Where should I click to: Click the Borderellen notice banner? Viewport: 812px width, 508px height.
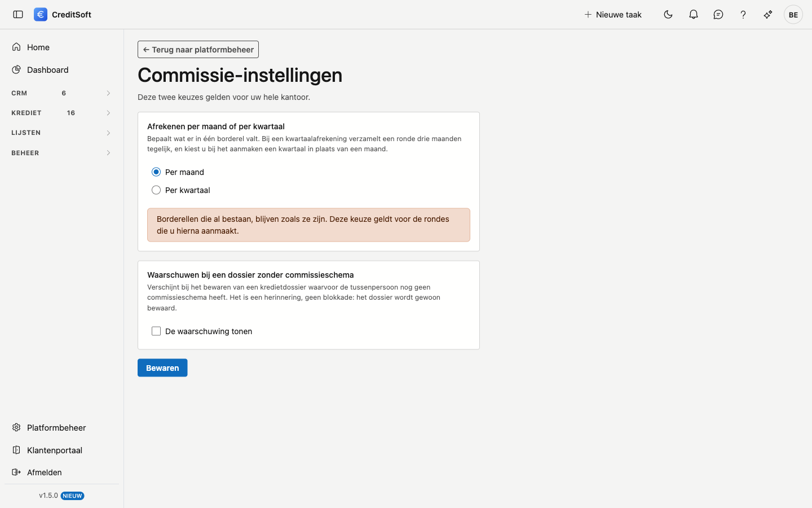point(308,225)
